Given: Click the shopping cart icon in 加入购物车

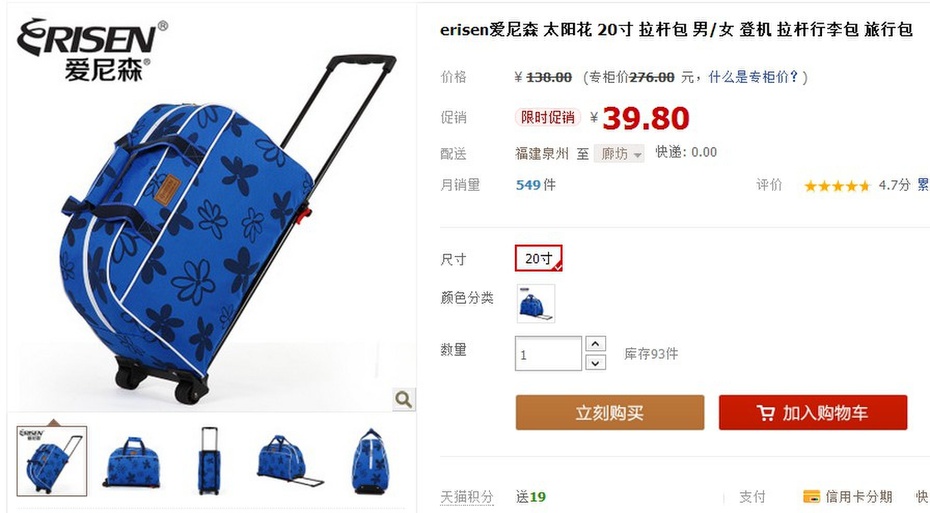Looking at the screenshot, I should [x=766, y=413].
